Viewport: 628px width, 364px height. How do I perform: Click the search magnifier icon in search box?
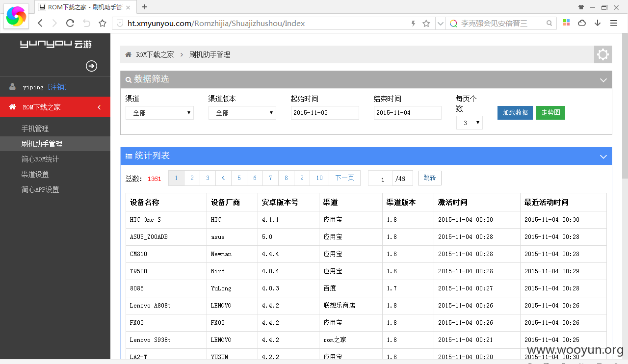point(549,23)
